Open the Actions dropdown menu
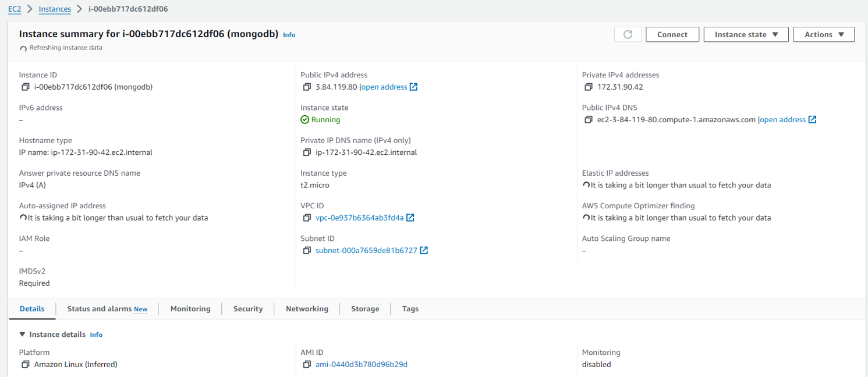Viewport: 868px width, 377px height. tap(824, 34)
